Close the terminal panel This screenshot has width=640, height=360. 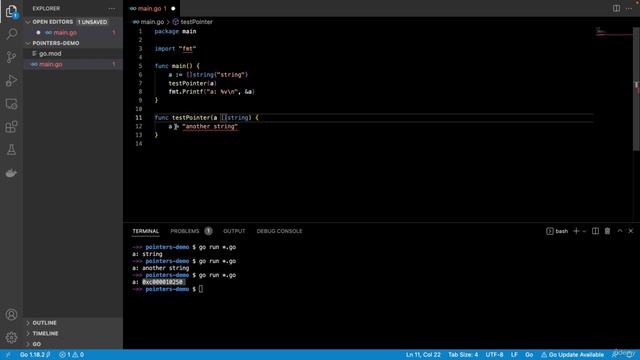(x=631, y=231)
